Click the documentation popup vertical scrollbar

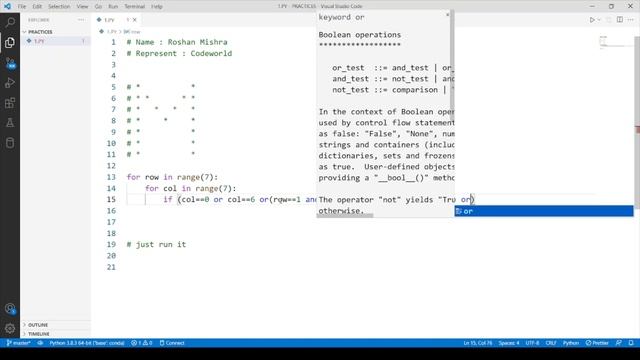tap(452, 66)
